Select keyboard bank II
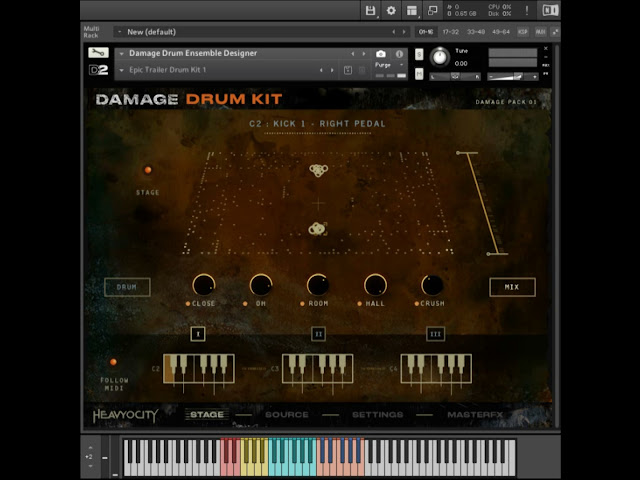Screen dimensions: 640x480 (x=318, y=334)
